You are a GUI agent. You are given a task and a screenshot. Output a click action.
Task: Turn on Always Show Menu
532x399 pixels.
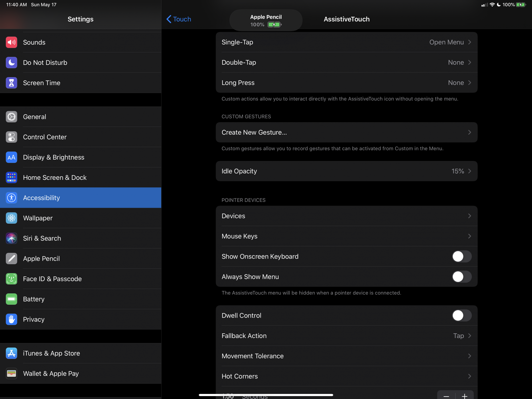click(462, 277)
